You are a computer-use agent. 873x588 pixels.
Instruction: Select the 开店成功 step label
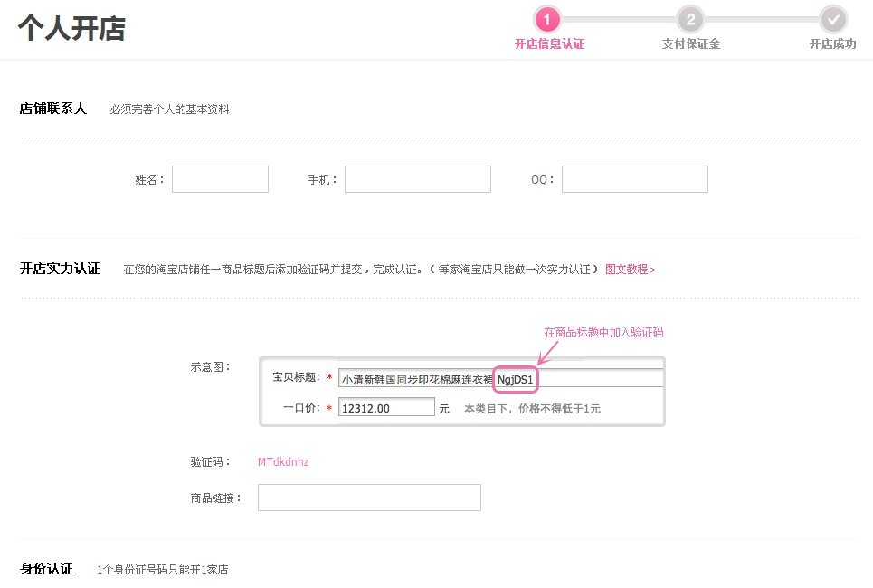click(x=832, y=43)
